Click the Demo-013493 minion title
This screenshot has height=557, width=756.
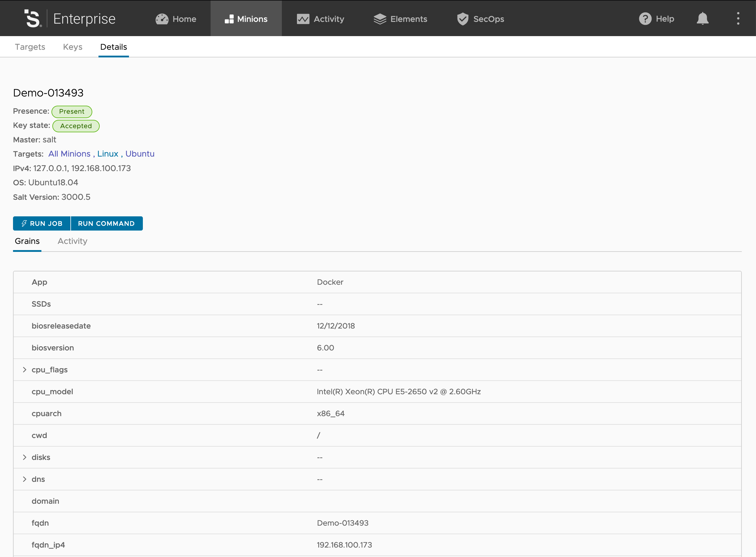(48, 93)
